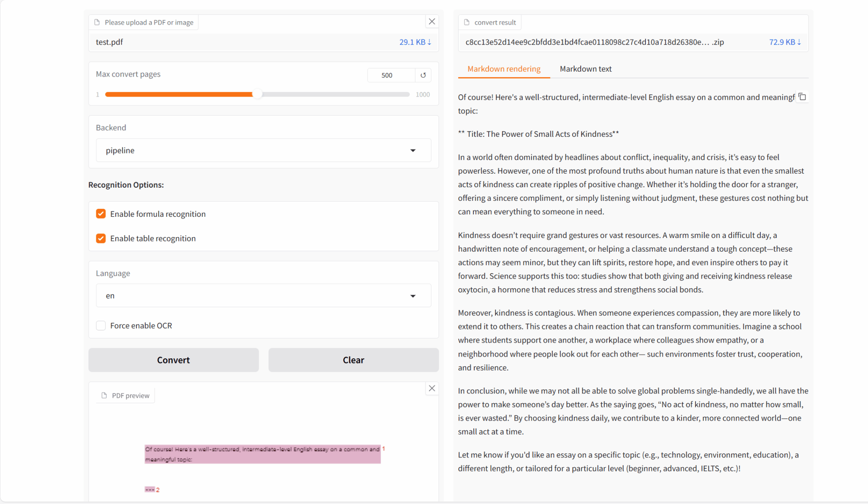
Task: Click the max convert pages slider handle
Action: click(x=257, y=94)
